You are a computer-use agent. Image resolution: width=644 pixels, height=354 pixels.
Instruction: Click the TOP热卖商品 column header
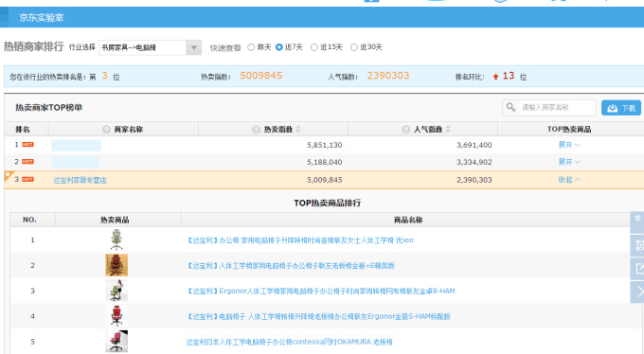coord(569,130)
